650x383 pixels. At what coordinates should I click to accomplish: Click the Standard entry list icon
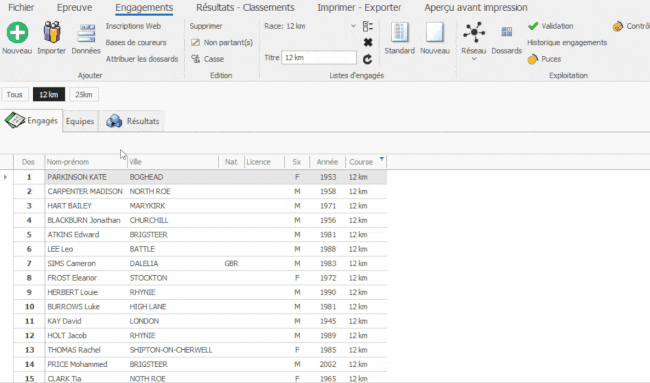point(400,32)
